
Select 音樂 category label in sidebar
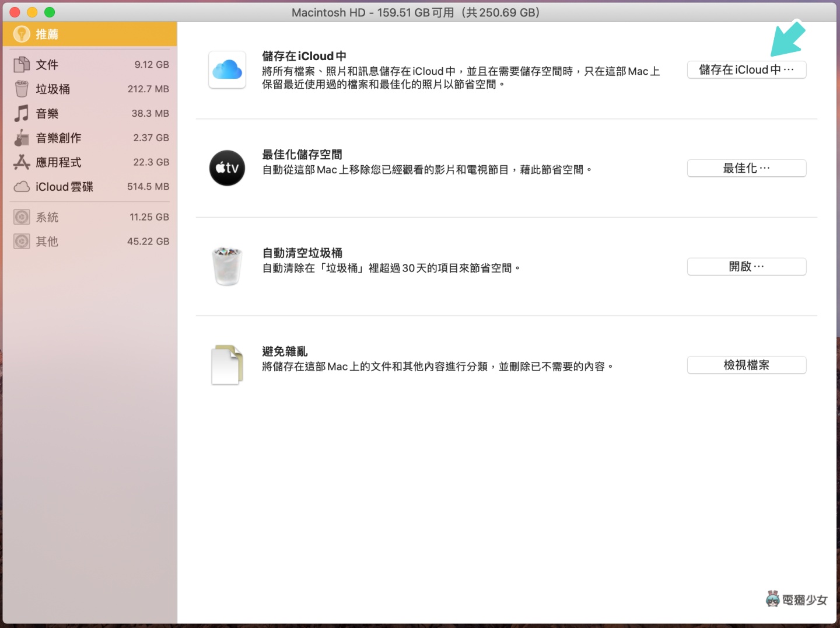[x=47, y=114]
